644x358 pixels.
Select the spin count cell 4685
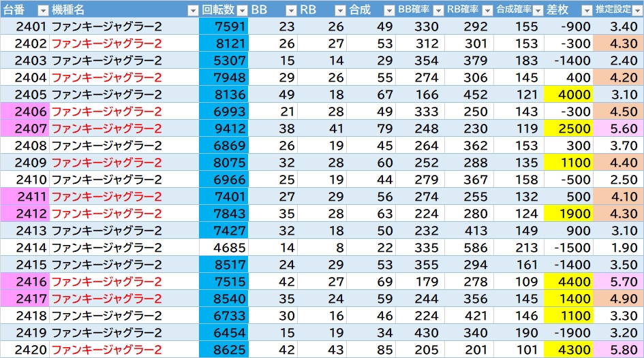[224, 247]
